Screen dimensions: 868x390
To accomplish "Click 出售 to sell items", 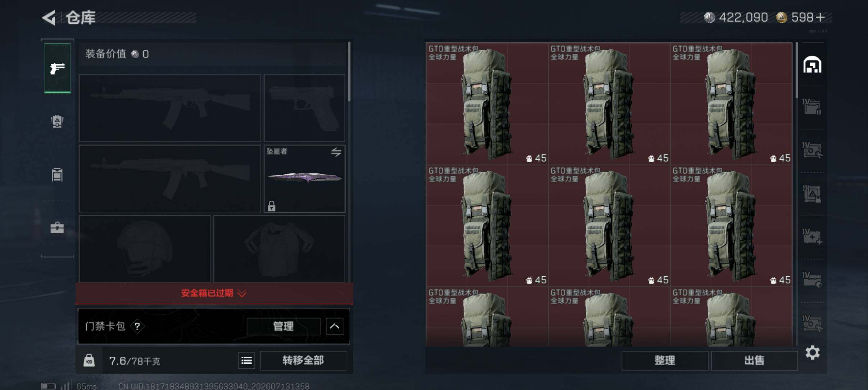I will 754,360.
